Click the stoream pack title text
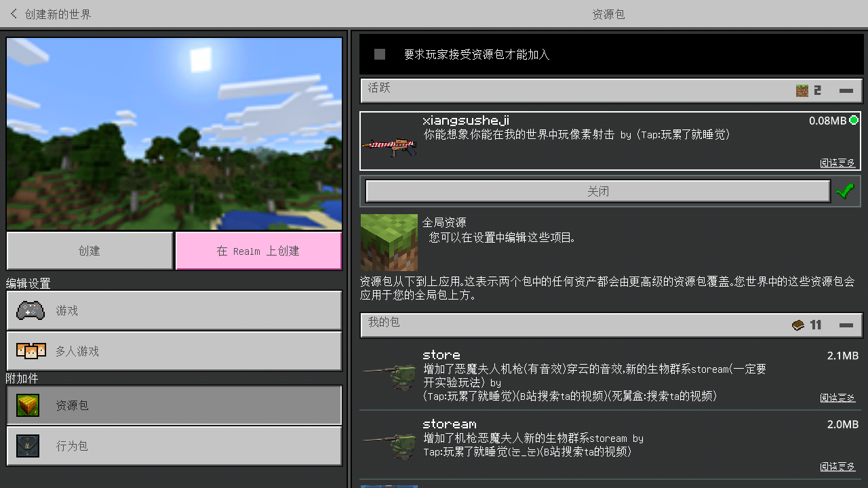868x488 pixels. 450,424
